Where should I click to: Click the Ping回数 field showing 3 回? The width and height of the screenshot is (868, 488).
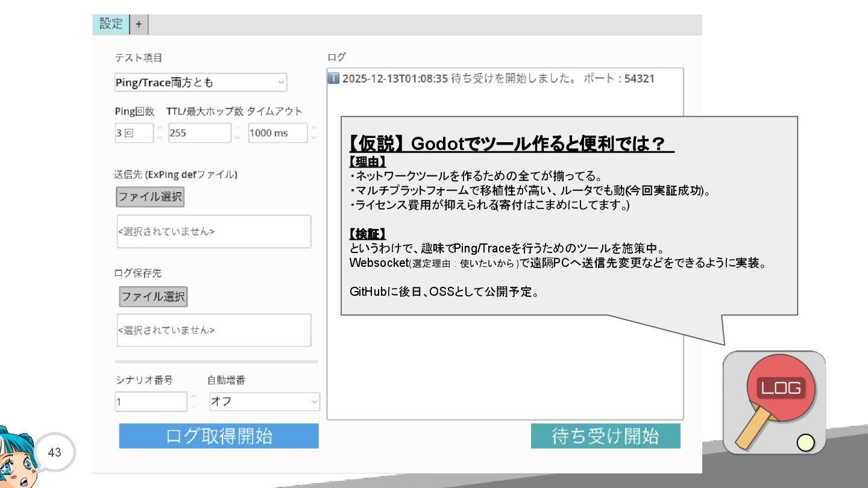[x=134, y=133]
